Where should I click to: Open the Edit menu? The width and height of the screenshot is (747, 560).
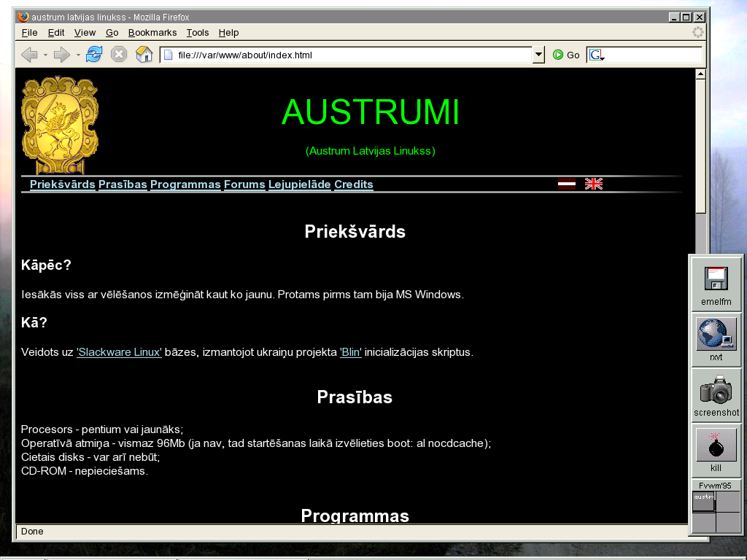[55, 32]
